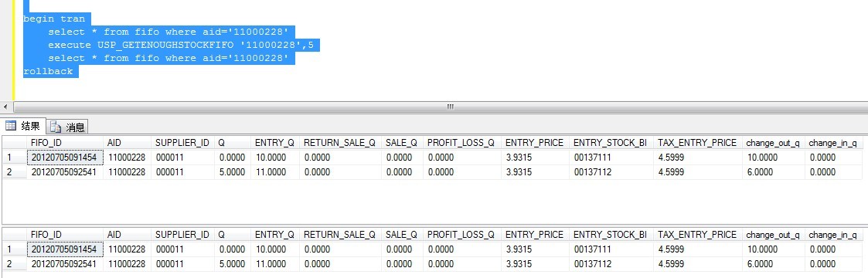Click Q value 5.0000 in the lower grid
Screen dimensions: 868x278
click(x=232, y=263)
